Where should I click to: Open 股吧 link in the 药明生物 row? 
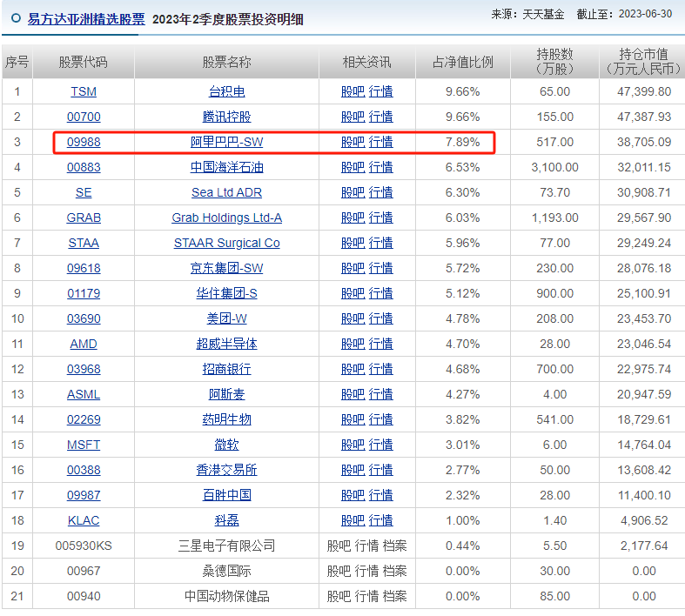(x=353, y=420)
